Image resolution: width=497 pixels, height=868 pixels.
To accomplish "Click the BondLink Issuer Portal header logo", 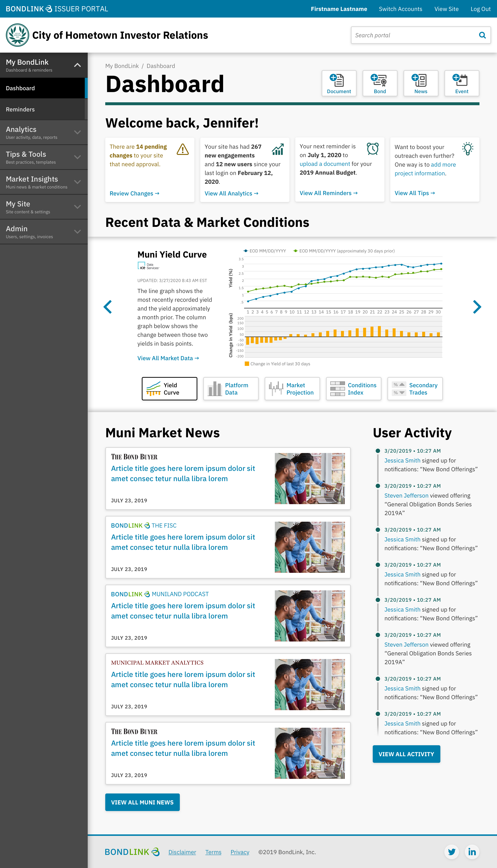I will pyautogui.click(x=57, y=9).
